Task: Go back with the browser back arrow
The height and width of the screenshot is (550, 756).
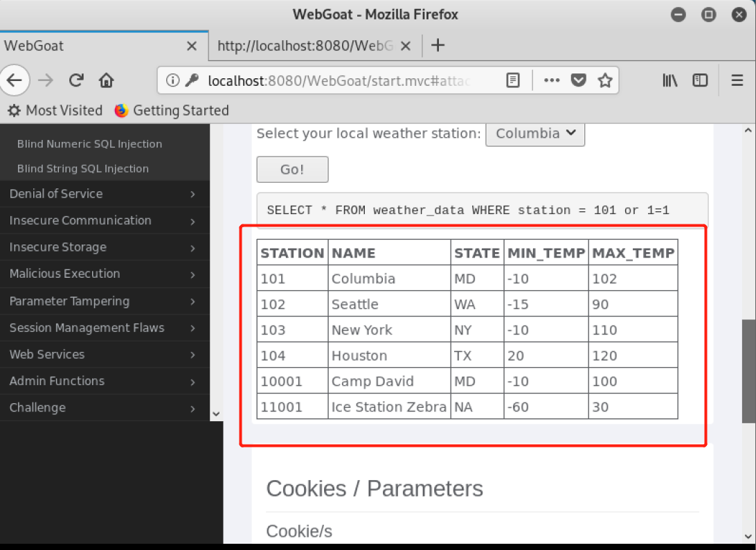Action: (15, 80)
